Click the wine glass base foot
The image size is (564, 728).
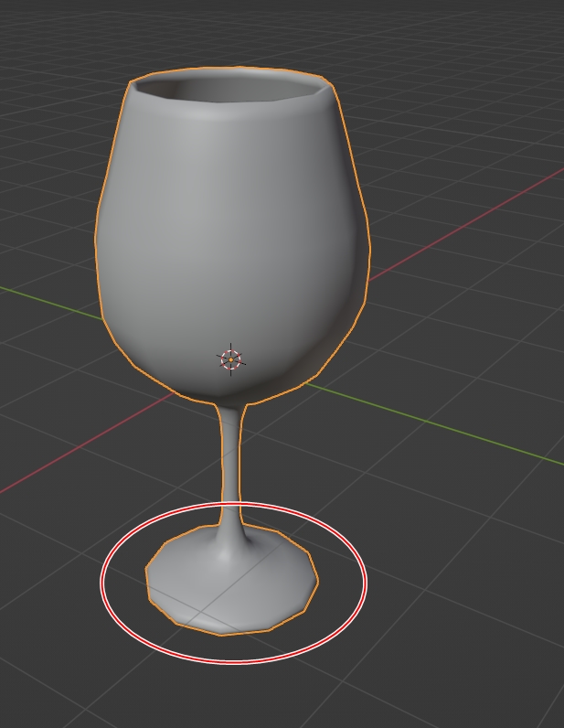pos(231,581)
